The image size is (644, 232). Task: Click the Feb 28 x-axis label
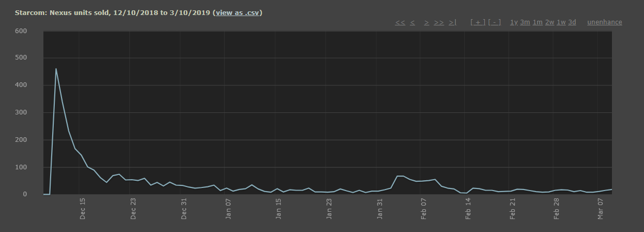557,208
